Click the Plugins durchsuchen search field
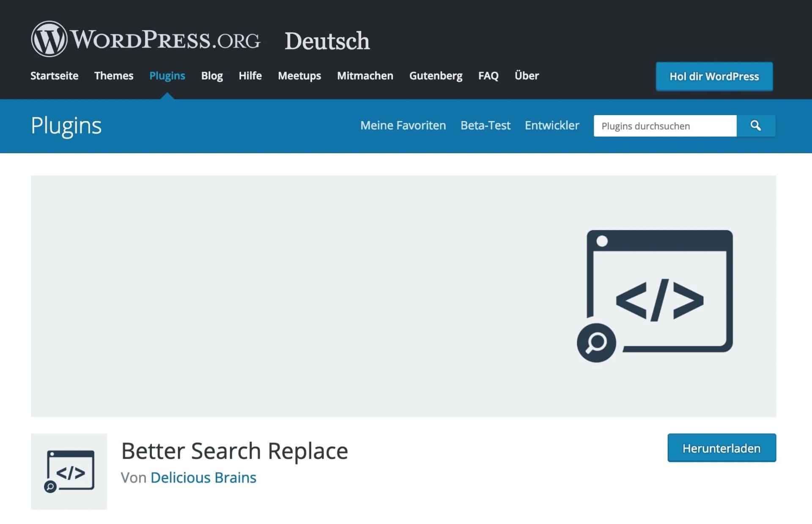 point(664,126)
